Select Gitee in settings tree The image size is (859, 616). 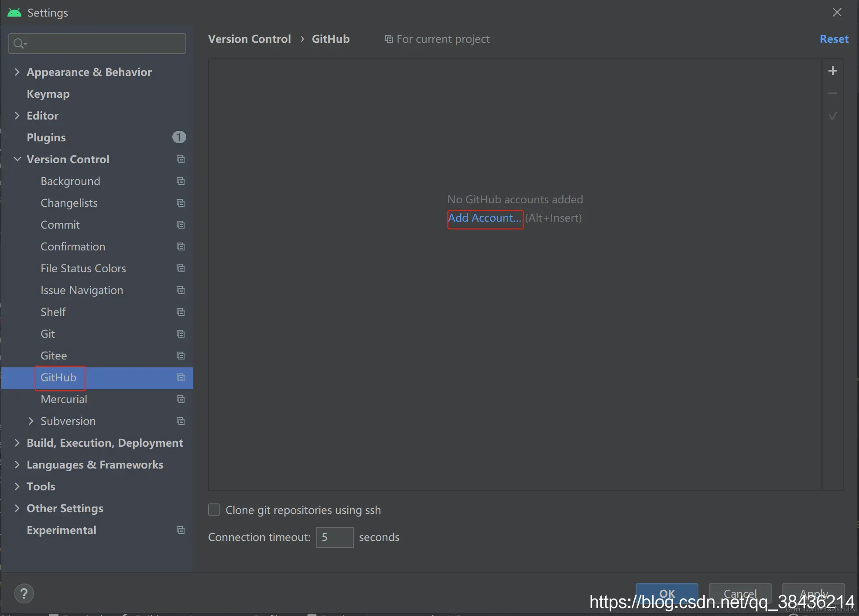click(x=54, y=356)
